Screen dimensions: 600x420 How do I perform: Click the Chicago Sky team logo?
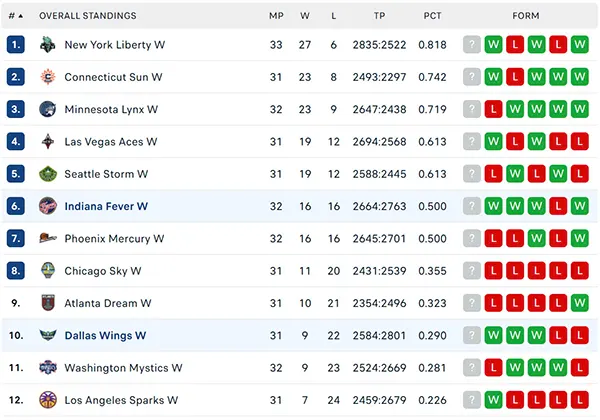click(x=48, y=271)
